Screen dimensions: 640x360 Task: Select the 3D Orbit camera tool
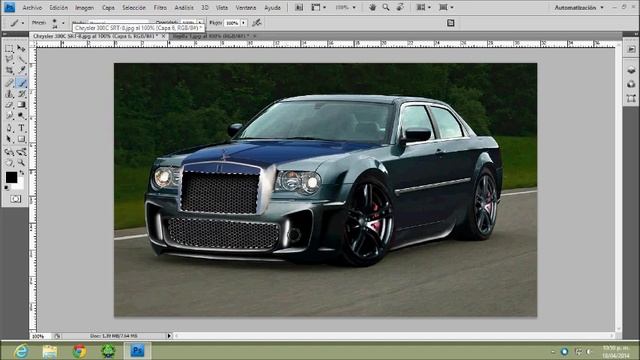pyautogui.click(x=21, y=152)
